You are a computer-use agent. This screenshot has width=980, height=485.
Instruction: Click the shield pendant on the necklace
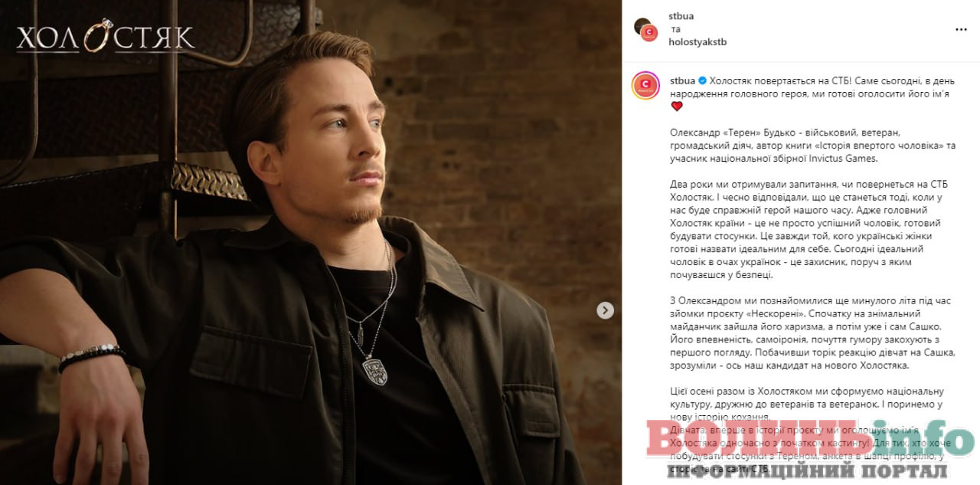(374, 368)
